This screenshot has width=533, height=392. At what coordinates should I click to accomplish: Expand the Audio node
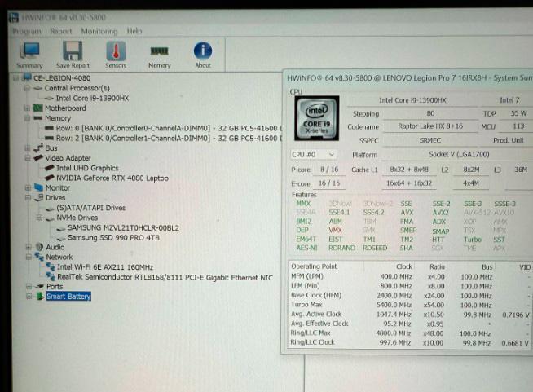(29, 247)
